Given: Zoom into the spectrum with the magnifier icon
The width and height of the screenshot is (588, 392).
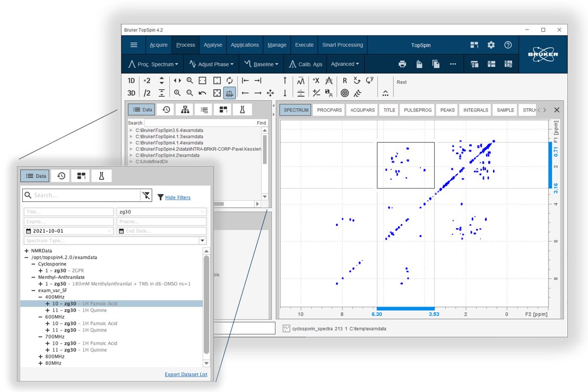Looking at the screenshot, I should coord(189,80).
